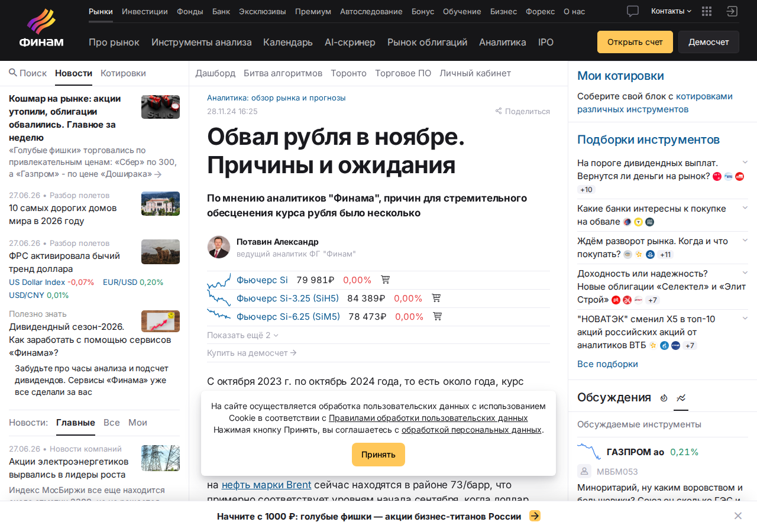Open the Акции электроэнергетиков thumbnail
Screen dimensions: 757x532
pyautogui.click(x=160, y=458)
